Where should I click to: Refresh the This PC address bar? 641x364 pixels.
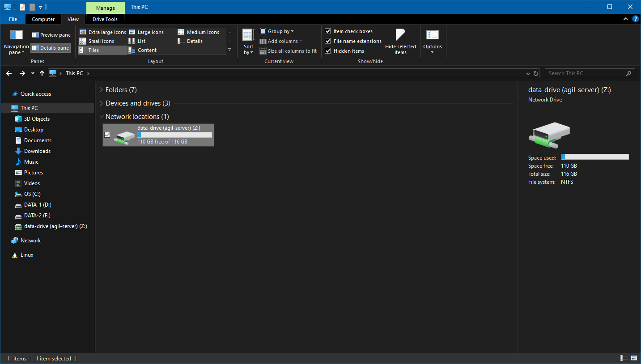point(536,73)
